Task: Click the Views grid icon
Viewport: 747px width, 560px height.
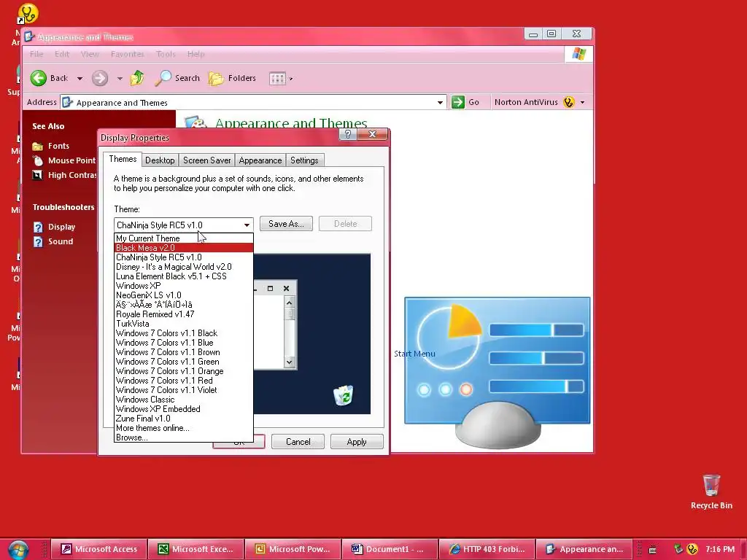Action: (277, 78)
